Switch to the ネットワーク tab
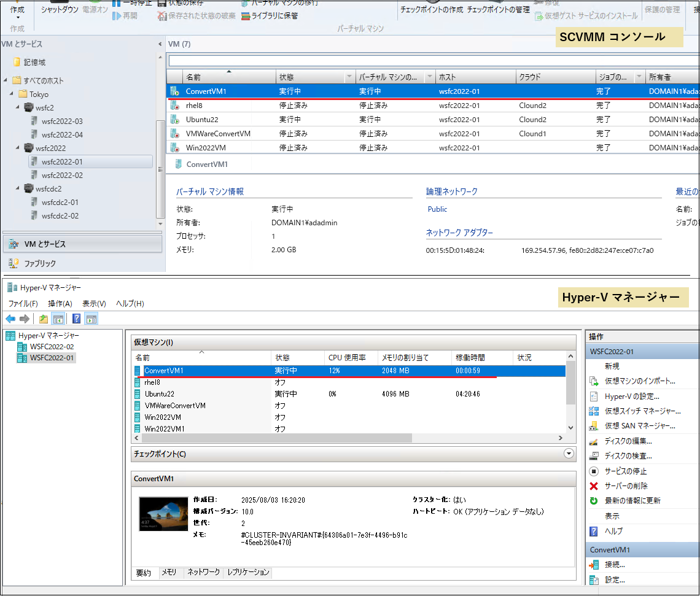This screenshot has width=700, height=596. 204,572
